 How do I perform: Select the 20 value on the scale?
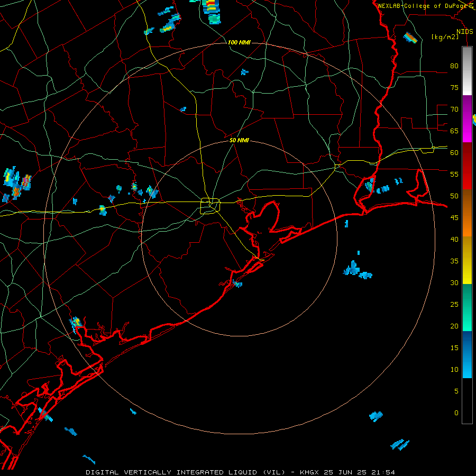(x=454, y=326)
